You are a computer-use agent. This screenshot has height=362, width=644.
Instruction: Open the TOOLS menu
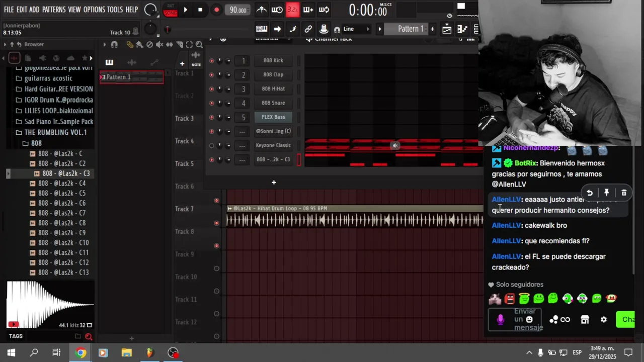[x=115, y=10]
